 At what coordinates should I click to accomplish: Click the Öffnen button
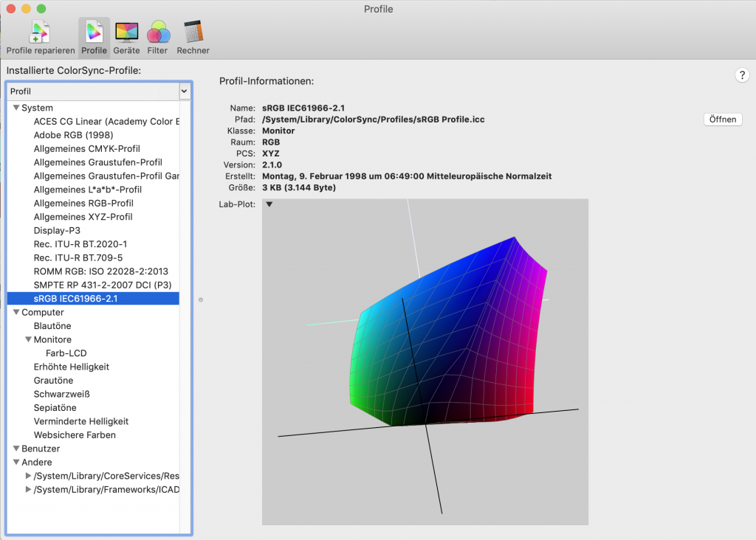pyautogui.click(x=723, y=120)
